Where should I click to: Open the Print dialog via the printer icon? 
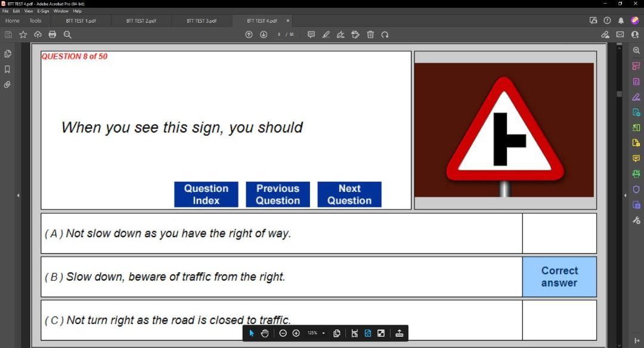(52, 35)
